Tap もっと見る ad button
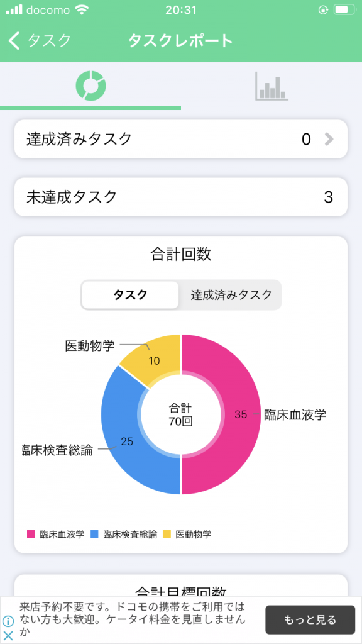Viewport: 362px width, 644px height. tap(310, 619)
